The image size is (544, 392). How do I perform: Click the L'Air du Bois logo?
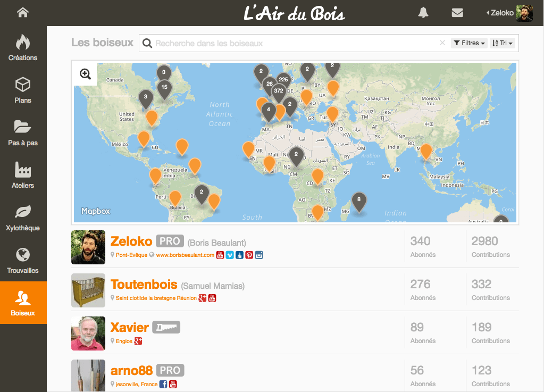(x=294, y=13)
